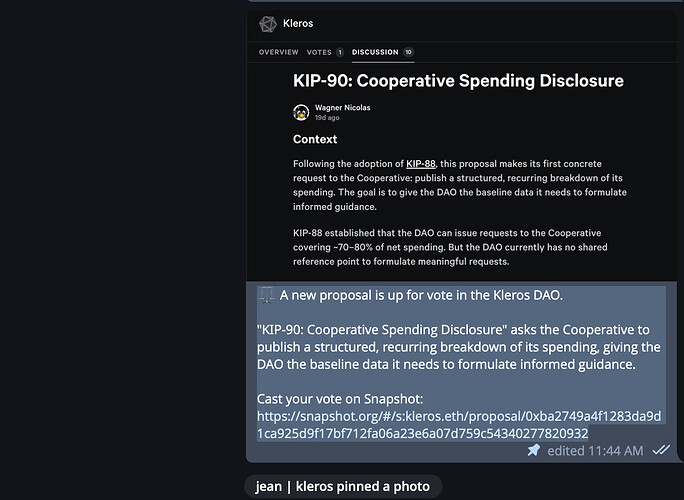684x500 pixels.
Task: Open Wagner Nicolas's penguin avatar
Action: click(301, 113)
